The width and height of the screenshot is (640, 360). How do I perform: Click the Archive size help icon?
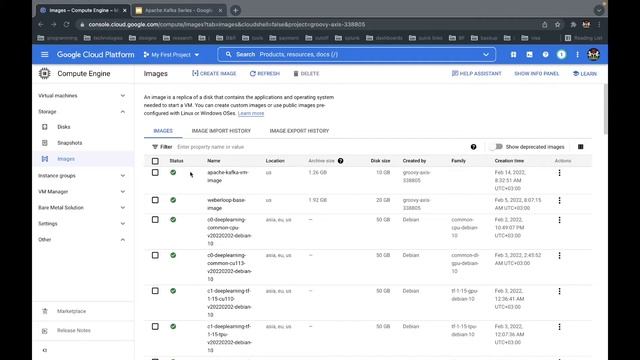point(340,161)
